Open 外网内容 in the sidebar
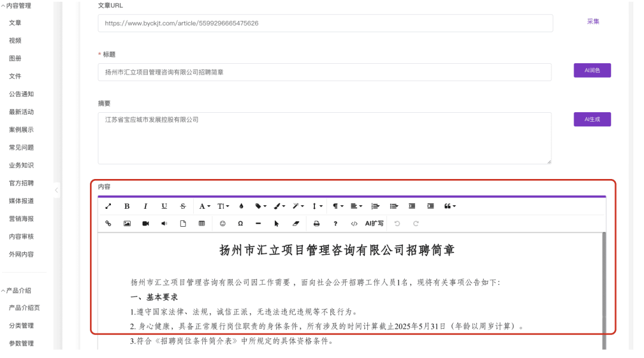 [21, 254]
